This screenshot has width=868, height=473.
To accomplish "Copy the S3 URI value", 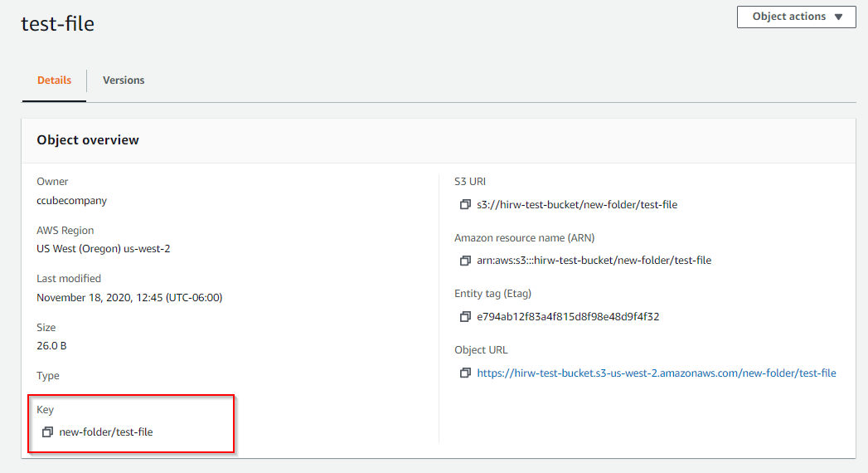I will coord(465,204).
